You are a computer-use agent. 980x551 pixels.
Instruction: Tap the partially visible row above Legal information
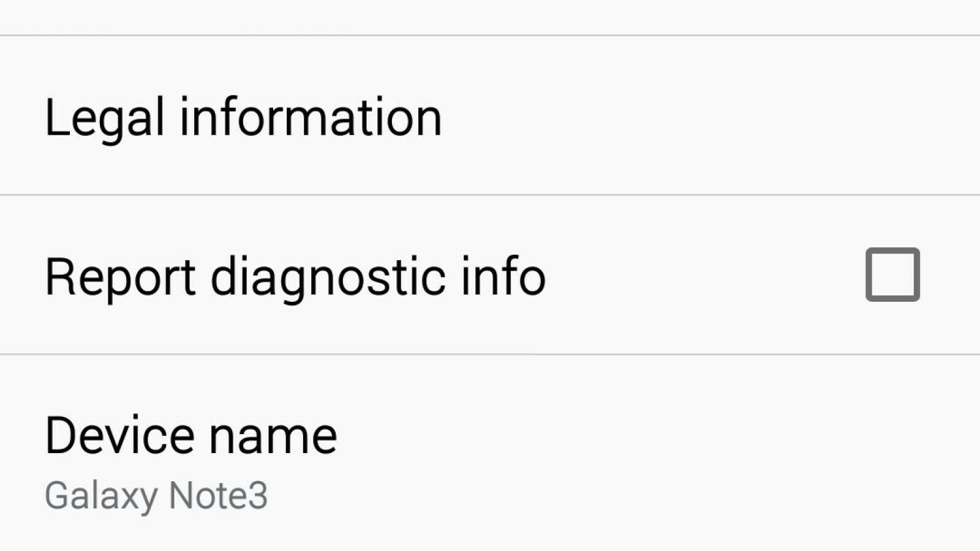click(490, 16)
